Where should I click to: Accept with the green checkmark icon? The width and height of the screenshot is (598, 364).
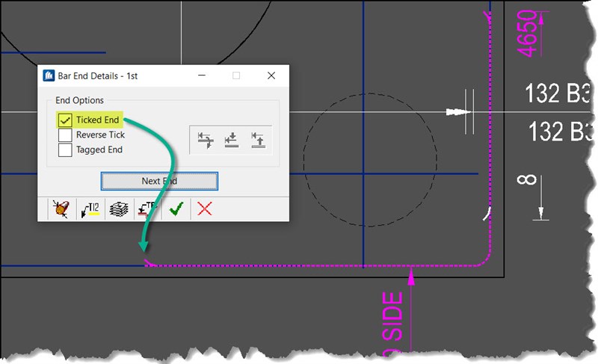[x=176, y=209]
